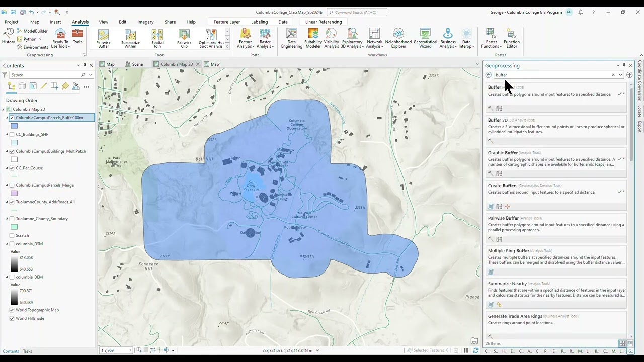This screenshot has height=362, width=644.
Task: Open the Feature Layer contextual tab
Action: click(227, 22)
